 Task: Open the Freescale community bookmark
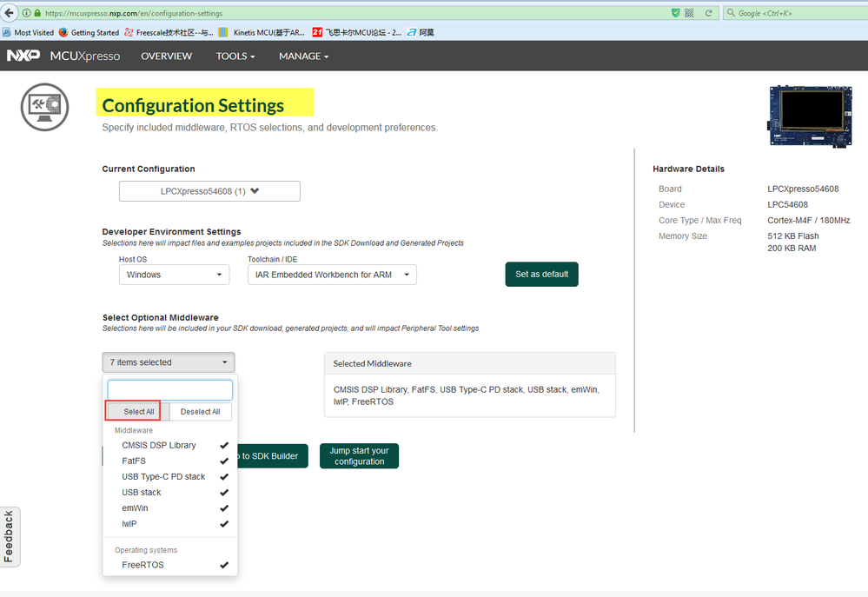(x=169, y=33)
